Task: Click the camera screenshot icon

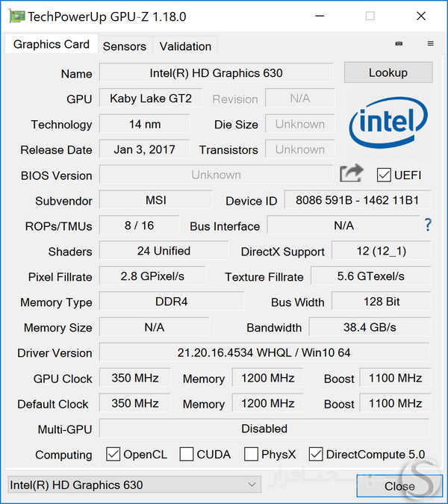Action: [x=399, y=44]
